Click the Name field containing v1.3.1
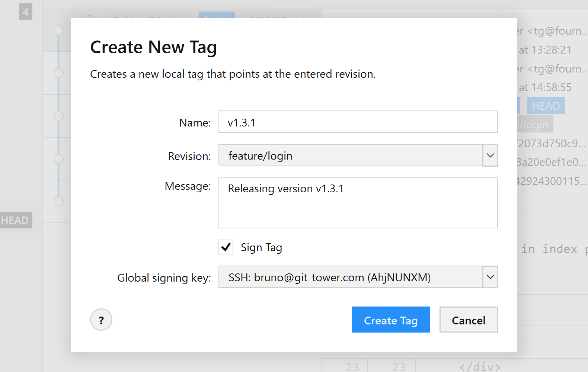 (358, 122)
